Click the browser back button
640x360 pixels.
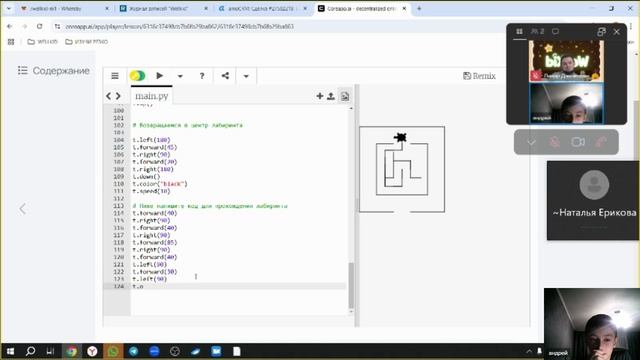point(10,26)
